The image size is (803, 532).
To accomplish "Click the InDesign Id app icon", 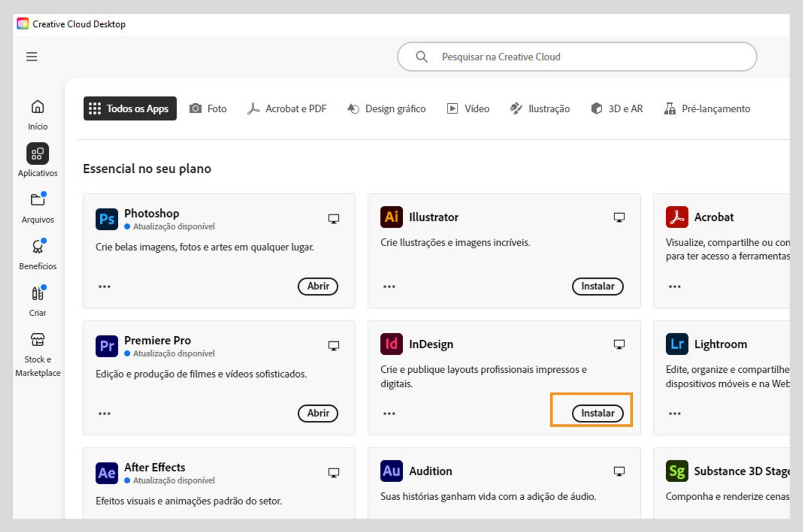I will click(x=391, y=344).
